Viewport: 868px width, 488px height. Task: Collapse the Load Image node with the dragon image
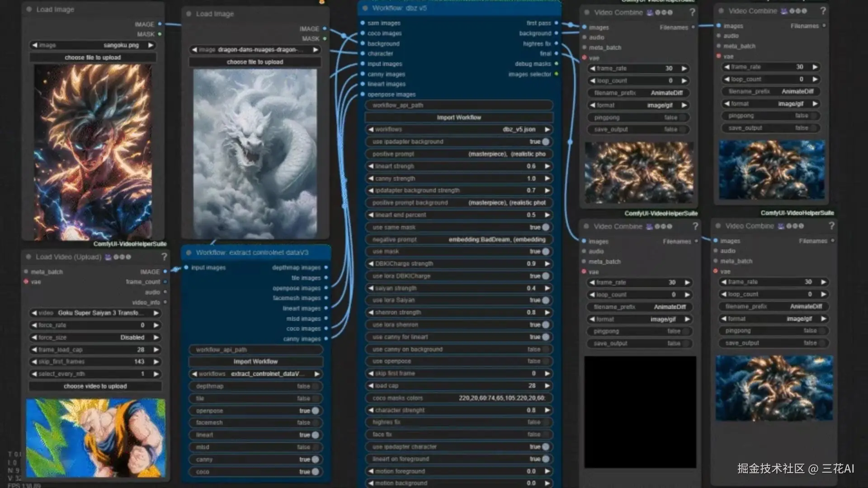[x=189, y=14]
